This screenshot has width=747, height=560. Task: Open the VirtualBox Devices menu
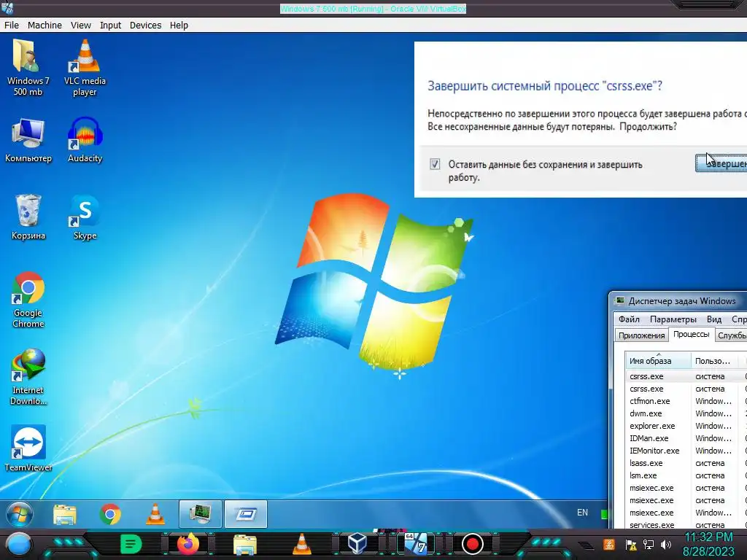click(x=145, y=26)
